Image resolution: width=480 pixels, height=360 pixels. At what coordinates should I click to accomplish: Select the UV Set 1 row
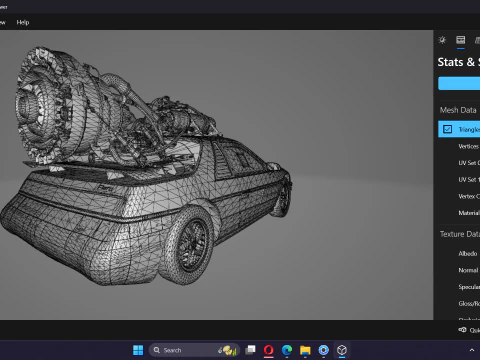459,180
